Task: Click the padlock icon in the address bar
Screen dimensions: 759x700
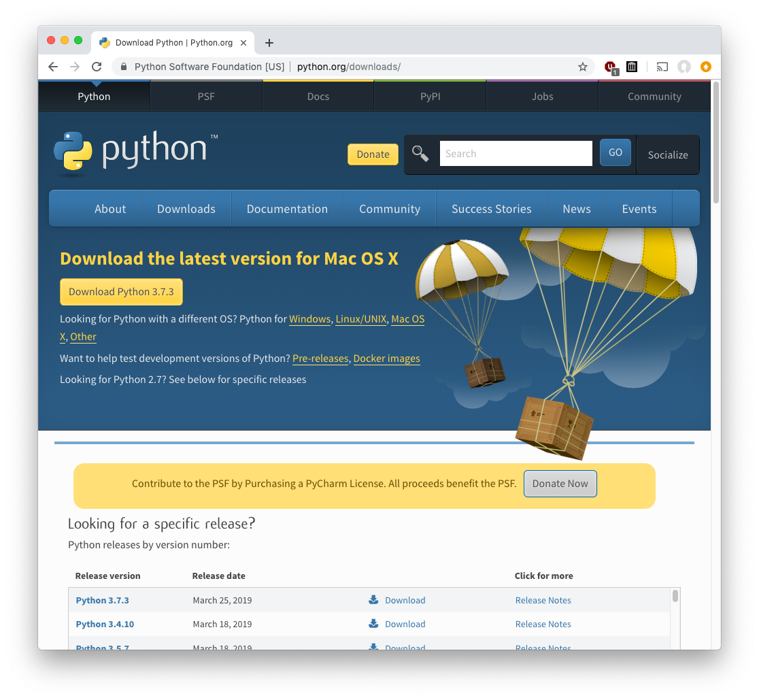Action: point(124,67)
